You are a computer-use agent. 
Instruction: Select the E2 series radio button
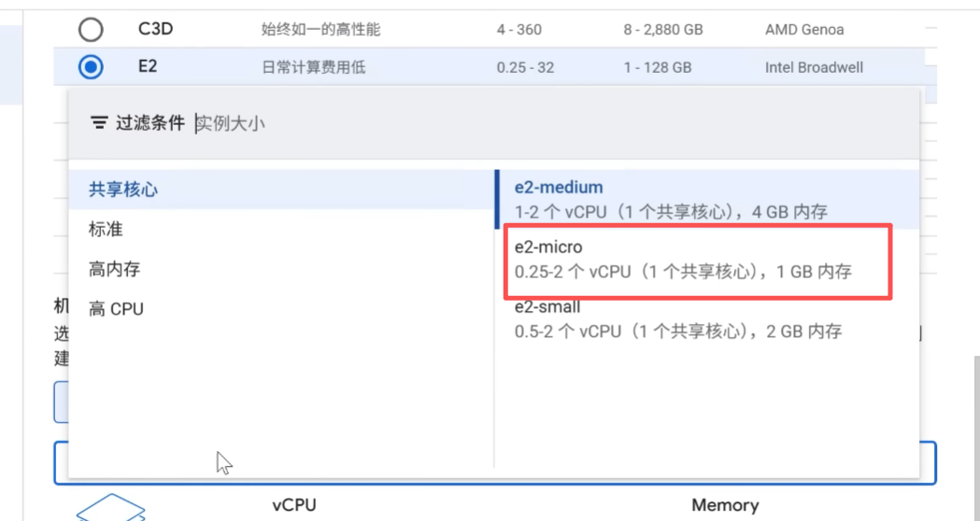tap(91, 67)
